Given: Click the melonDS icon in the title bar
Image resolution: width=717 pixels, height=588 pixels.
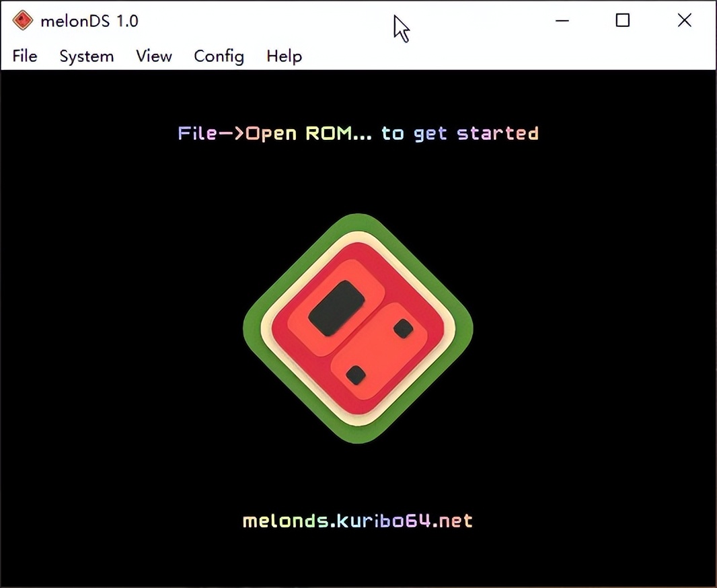Looking at the screenshot, I should pos(23,21).
